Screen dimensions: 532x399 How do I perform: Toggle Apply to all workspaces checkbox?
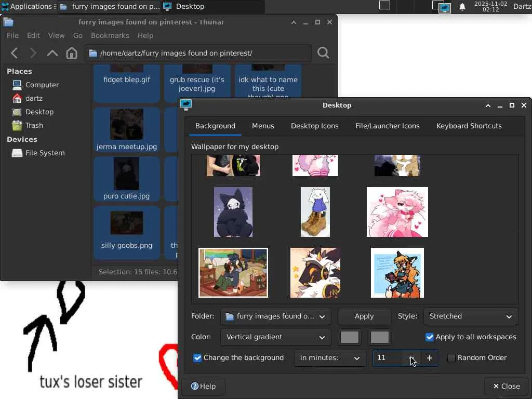tap(429, 337)
